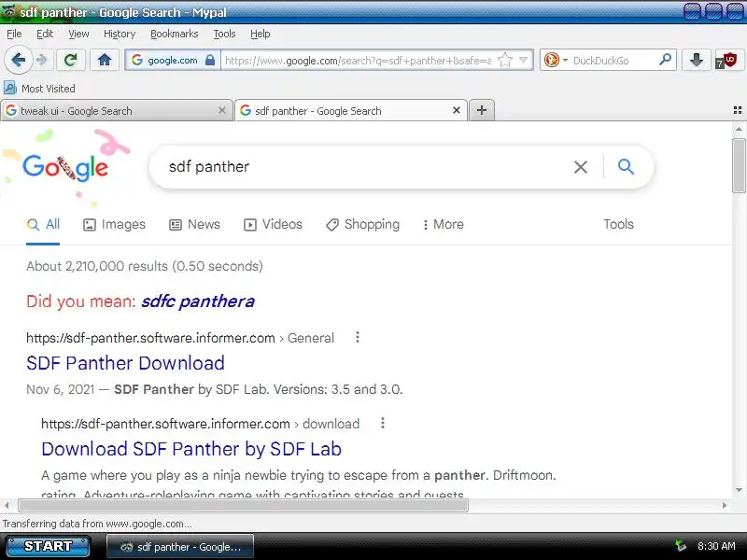Open the SDF Panther Download result
The width and height of the screenshot is (747, 560).
coord(125,363)
